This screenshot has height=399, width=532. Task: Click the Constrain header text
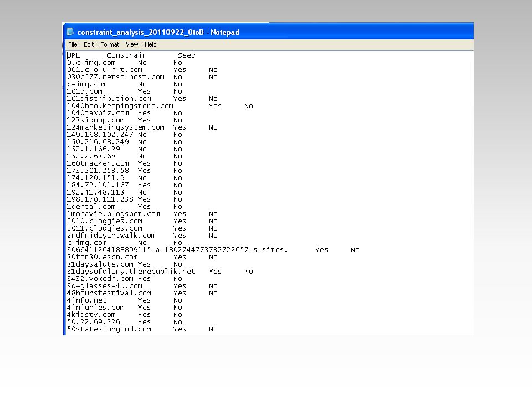click(126, 55)
